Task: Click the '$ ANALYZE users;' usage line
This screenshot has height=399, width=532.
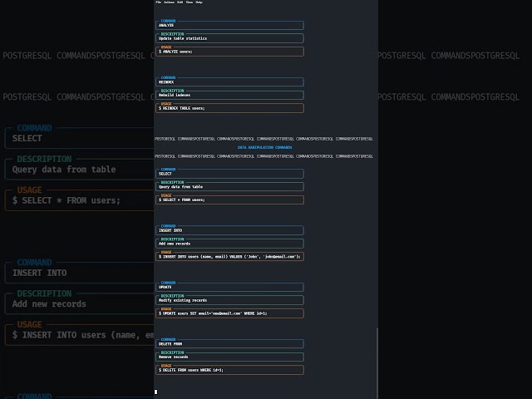Action: (x=175, y=52)
